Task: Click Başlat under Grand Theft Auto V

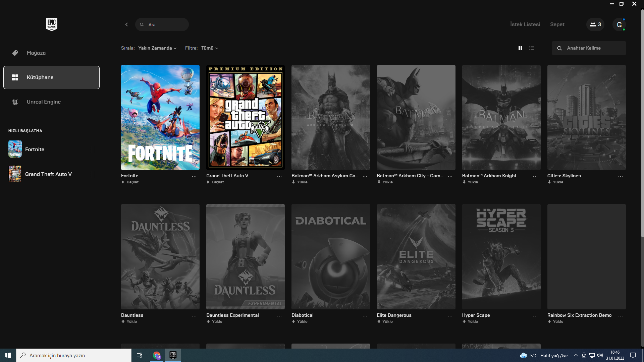Action: click(x=215, y=182)
